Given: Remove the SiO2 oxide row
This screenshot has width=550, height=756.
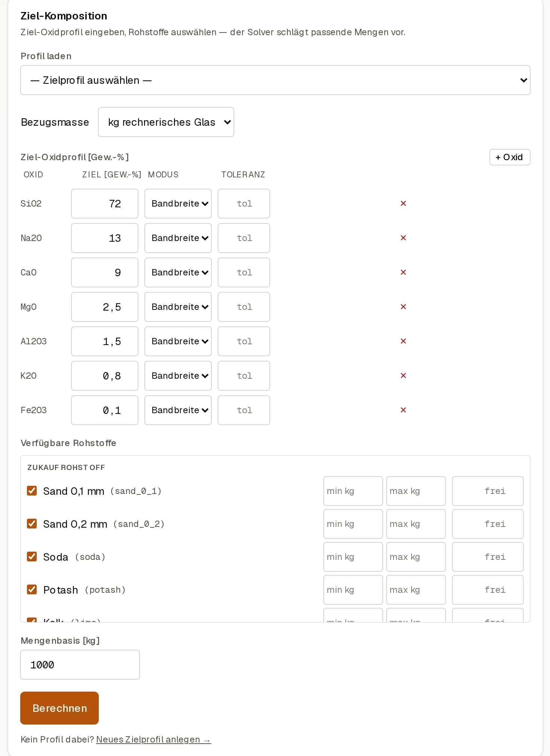Looking at the screenshot, I should point(403,204).
